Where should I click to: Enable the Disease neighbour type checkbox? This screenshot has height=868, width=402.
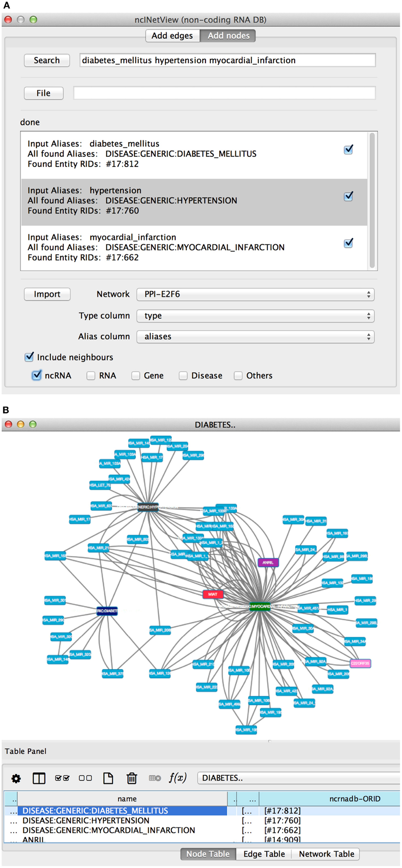click(x=183, y=376)
